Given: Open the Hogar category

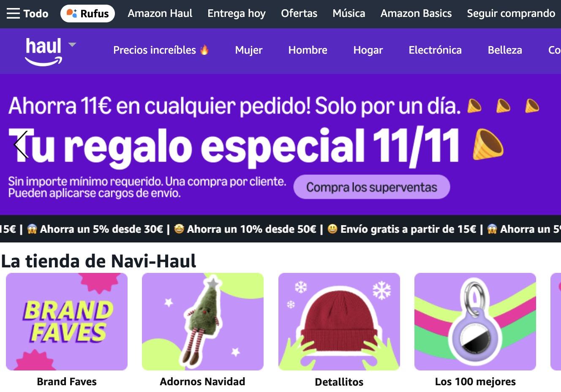Looking at the screenshot, I should (368, 50).
